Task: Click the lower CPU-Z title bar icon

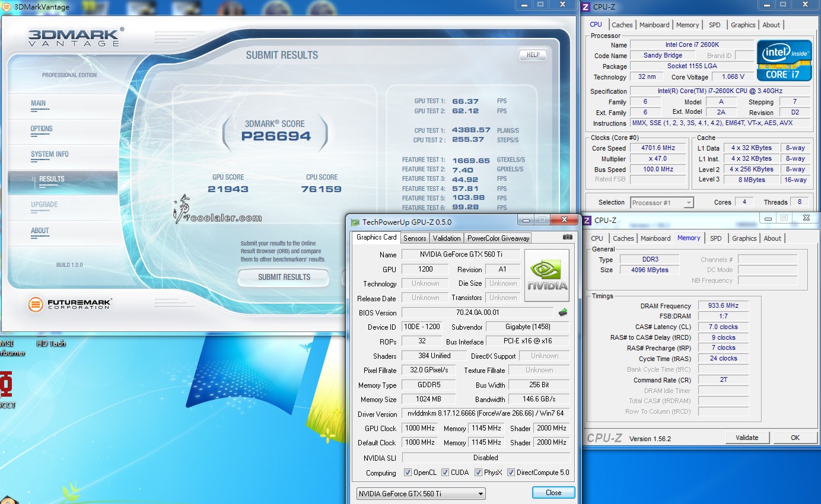Action: pos(587,220)
